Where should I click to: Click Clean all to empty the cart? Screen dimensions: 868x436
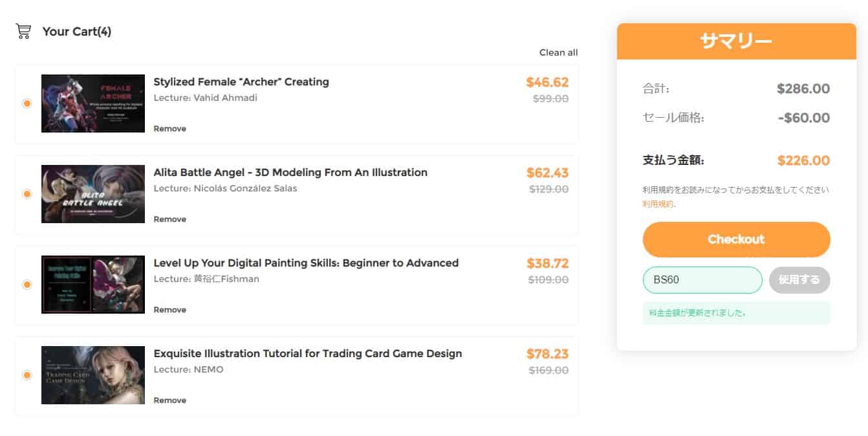coord(558,52)
